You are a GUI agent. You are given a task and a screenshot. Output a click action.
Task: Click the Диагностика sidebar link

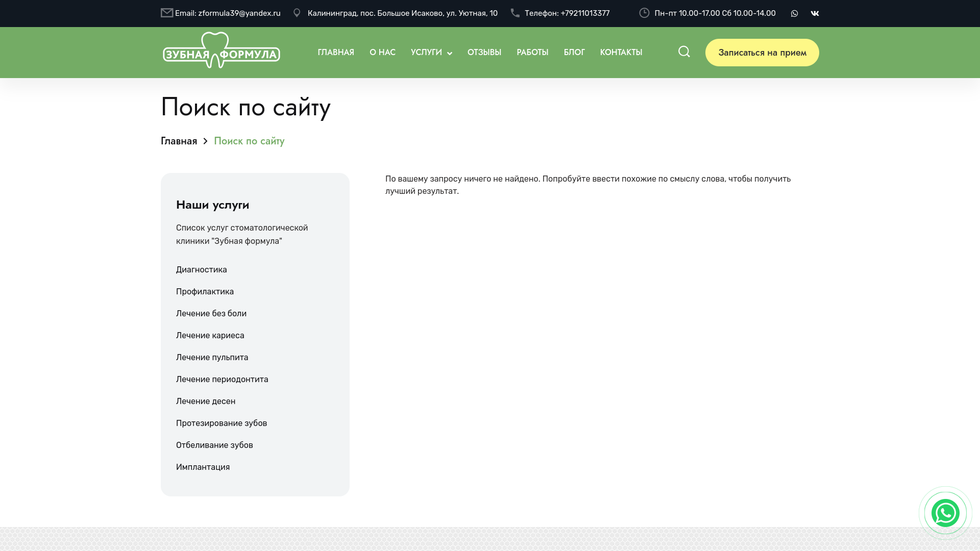pos(201,270)
